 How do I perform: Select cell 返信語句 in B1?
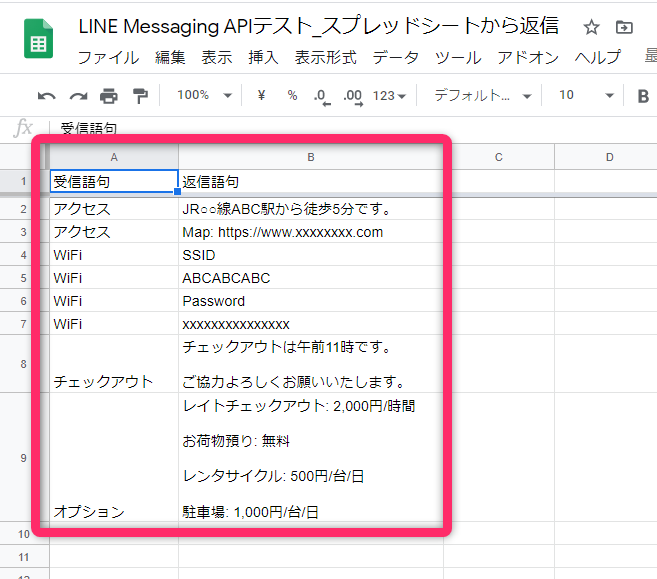(310, 181)
